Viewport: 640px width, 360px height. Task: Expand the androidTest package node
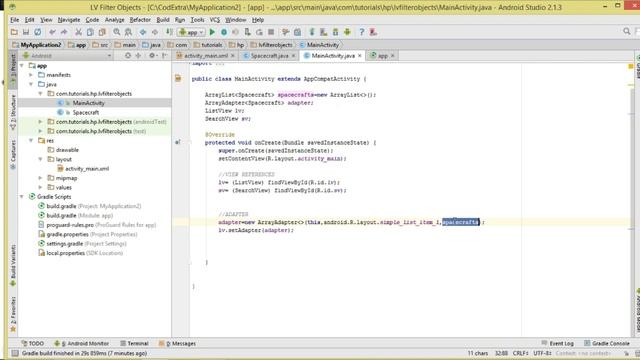[40, 122]
